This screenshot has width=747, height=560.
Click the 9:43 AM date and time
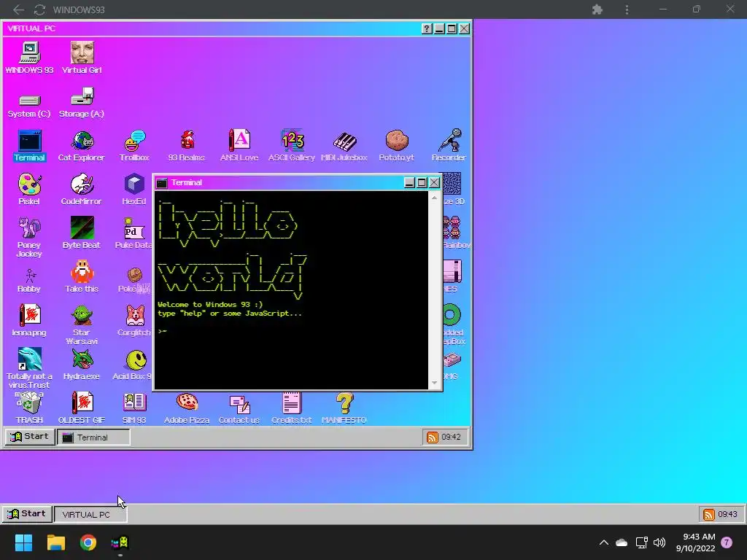point(695,542)
